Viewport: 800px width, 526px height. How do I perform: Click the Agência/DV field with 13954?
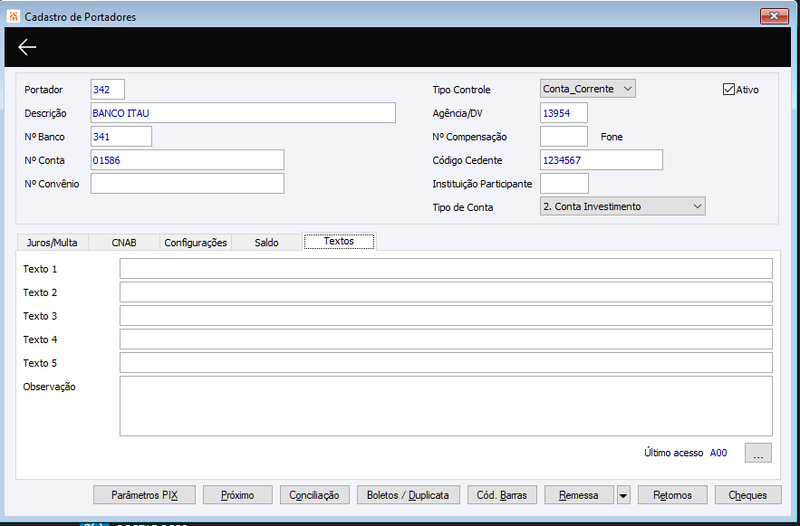click(564, 113)
